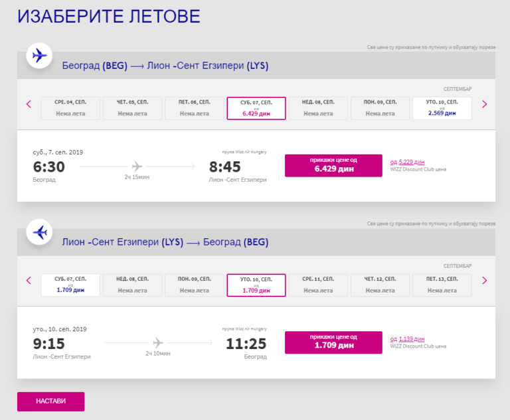
Task: Show later outbound dates with right arrow
Action: pos(484,104)
